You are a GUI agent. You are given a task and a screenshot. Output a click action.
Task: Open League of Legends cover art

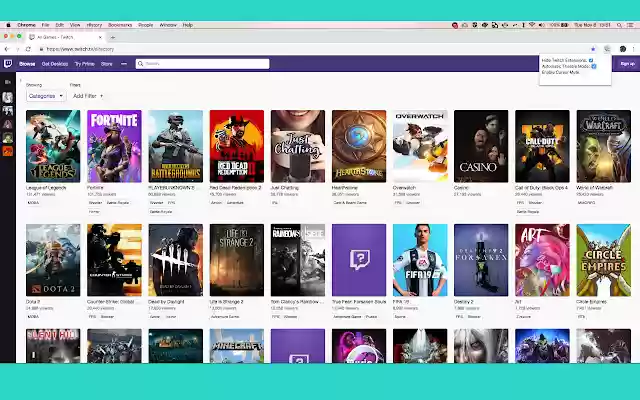tap(53, 146)
